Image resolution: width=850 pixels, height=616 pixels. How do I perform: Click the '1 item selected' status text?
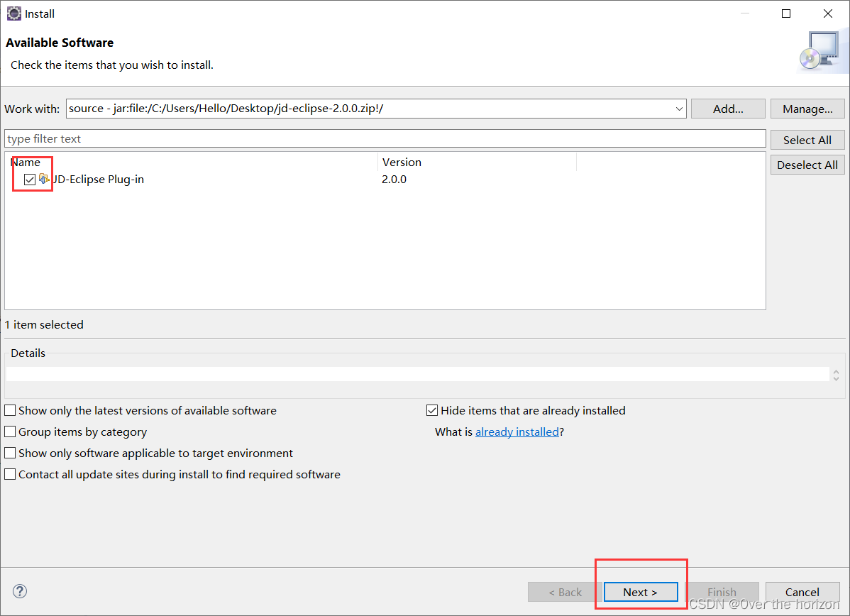click(44, 325)
